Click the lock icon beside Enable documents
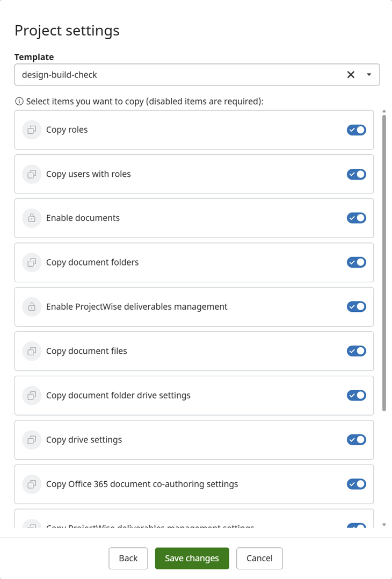This screenshot has width=392, height=579. coord(32,218)
